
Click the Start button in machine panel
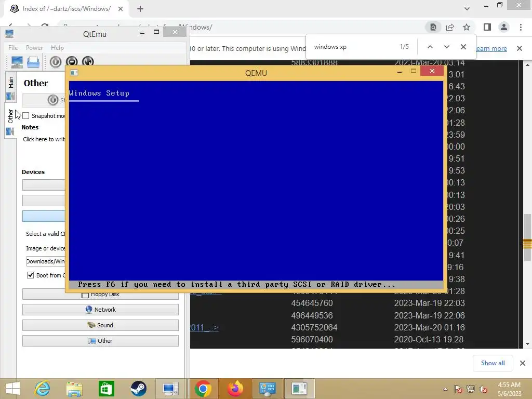pos(44,100)
